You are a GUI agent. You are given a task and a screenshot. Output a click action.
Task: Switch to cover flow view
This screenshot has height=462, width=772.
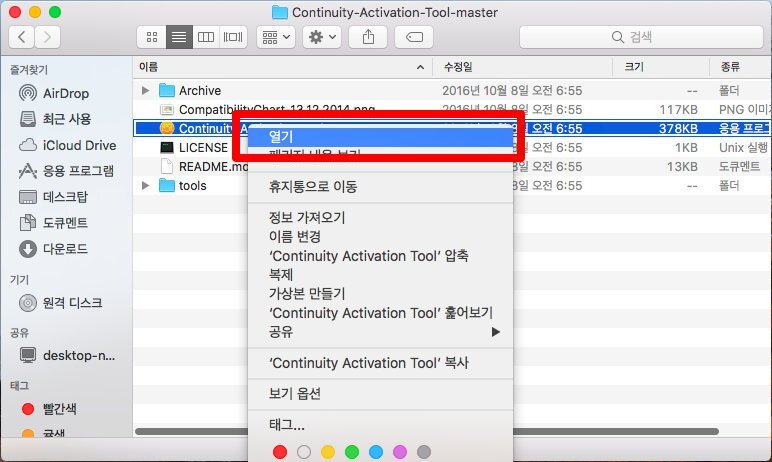tap(233, 37)
